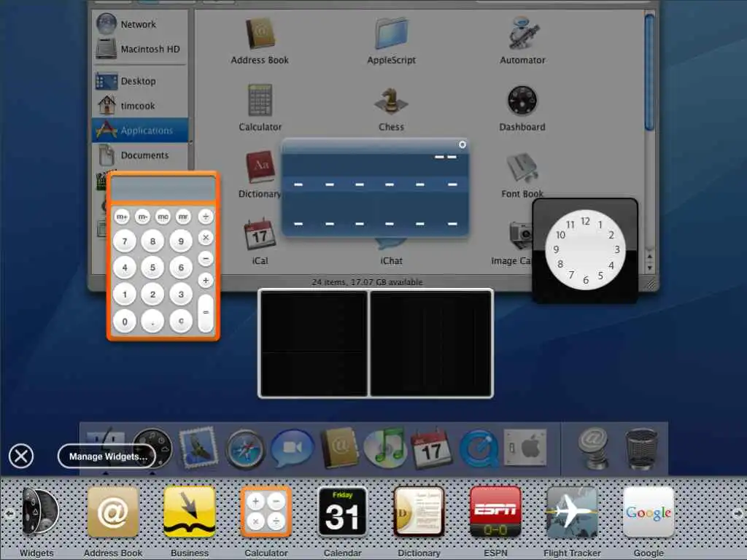Screen dimensions: 747x560
Task: Add Calculator widget from widget bar
Action: [266, 512]
